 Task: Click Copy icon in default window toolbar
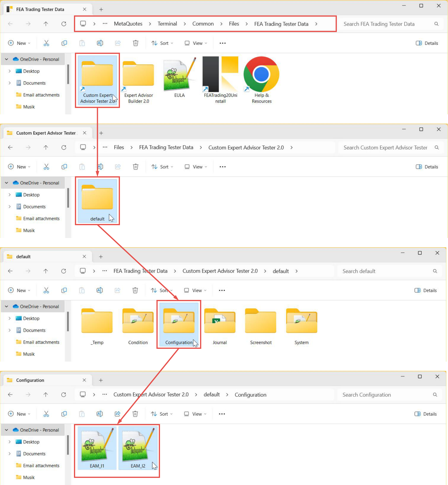(x=64, y=290)
